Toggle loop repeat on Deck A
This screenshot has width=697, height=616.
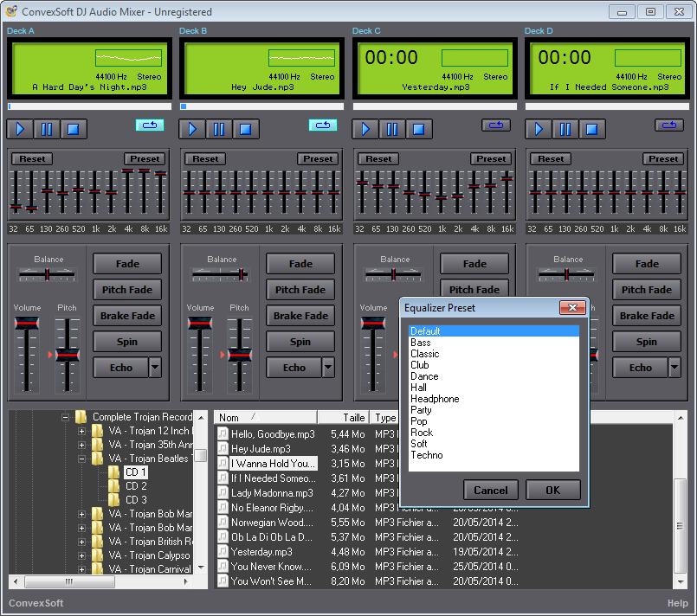click(150, 125)
